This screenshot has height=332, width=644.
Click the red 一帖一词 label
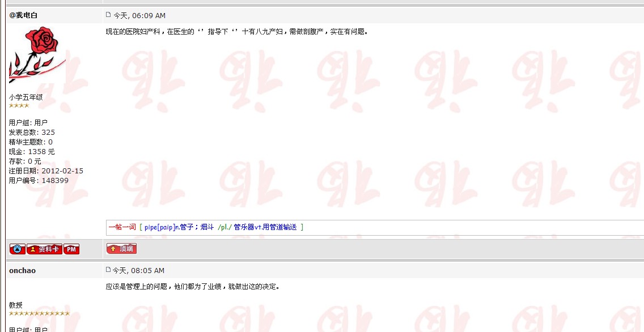click(122, 227)
